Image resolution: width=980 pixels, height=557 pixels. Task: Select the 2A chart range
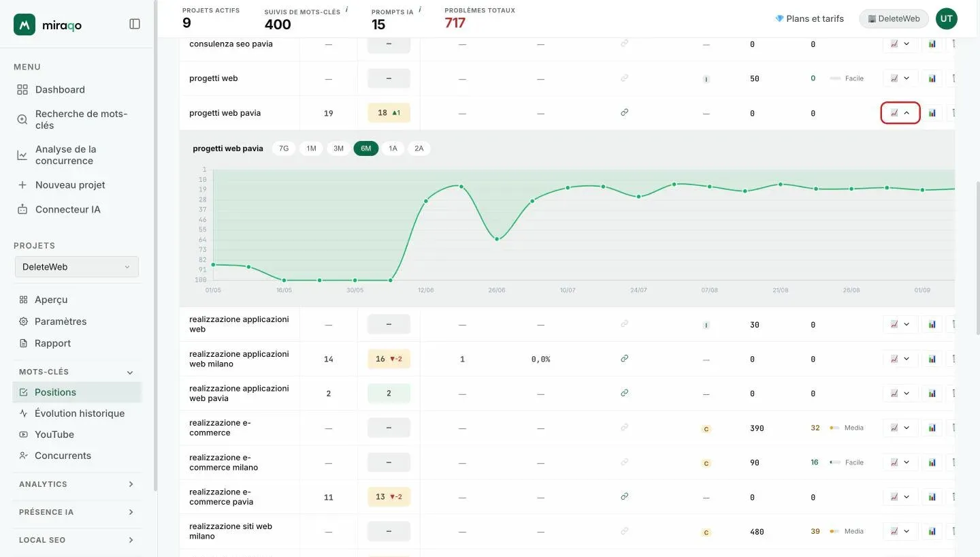point(419,148)
